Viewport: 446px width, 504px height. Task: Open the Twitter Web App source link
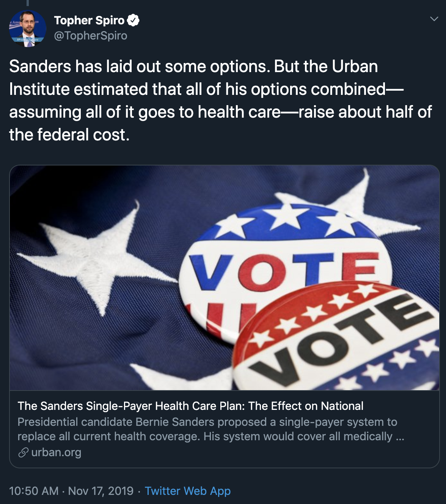click(188, 491)
